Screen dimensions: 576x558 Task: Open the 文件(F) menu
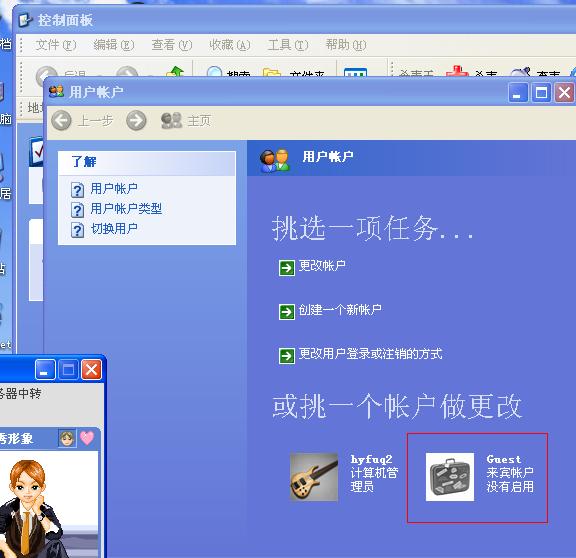click(x=55, y=45)
